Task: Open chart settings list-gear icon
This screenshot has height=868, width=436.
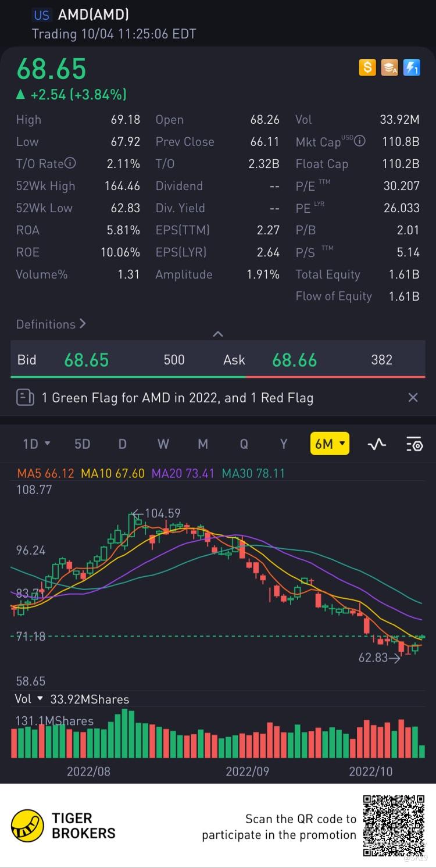Action: click(x=414, y=444)
